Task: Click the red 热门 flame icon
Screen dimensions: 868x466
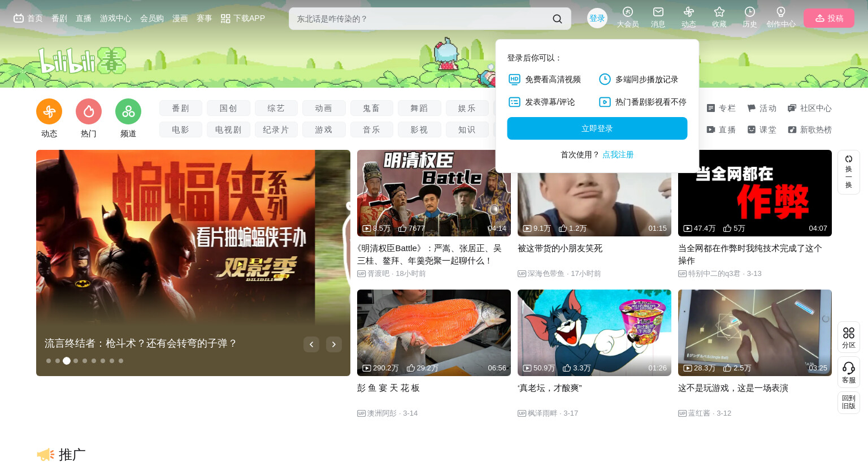Action: tap(89, 111)
